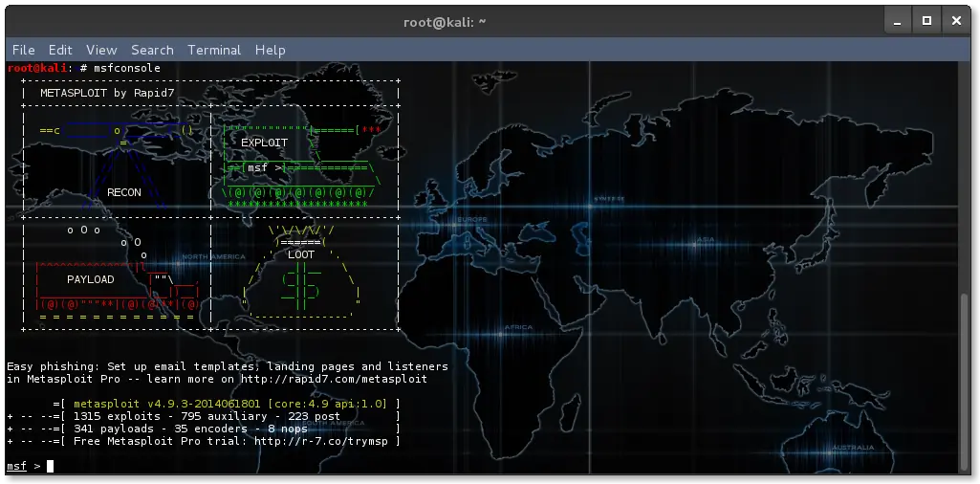Click the 'msfconsole' command text
Screen dimensions: 980x484
[127, 68]
